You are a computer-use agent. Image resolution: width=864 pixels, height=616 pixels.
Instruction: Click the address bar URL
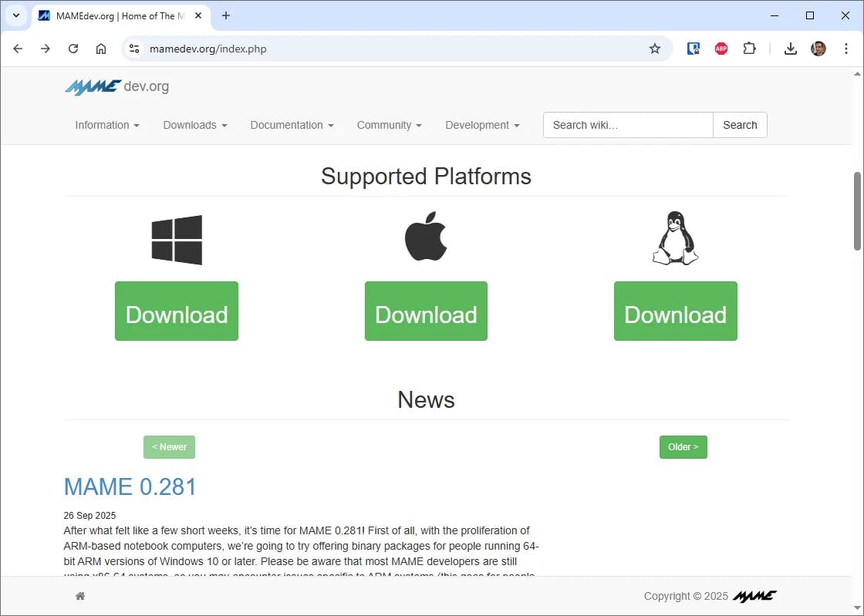(x=208, y=49)
